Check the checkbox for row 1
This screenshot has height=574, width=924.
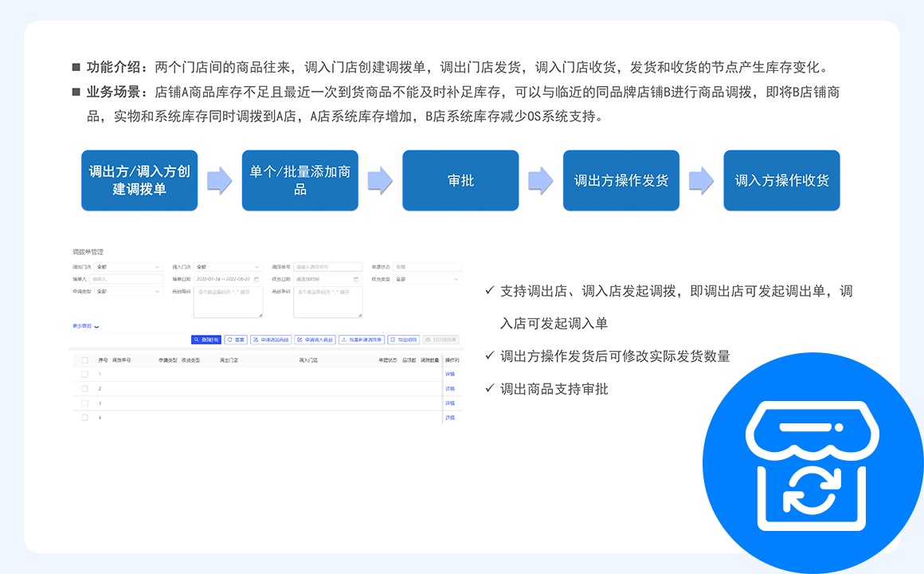click(84, 374)
